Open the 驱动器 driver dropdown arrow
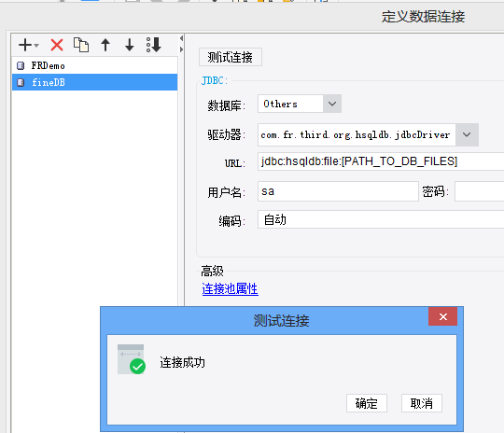Image resolution: width=504 pixels, height=433 pixels. [x=467, y=134]
